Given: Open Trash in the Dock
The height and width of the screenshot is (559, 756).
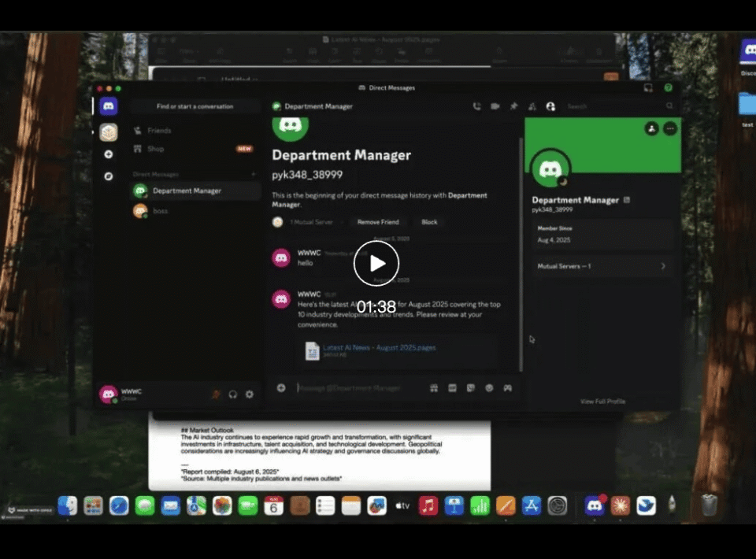Looking at the screenshot, I should click(709, 505).
